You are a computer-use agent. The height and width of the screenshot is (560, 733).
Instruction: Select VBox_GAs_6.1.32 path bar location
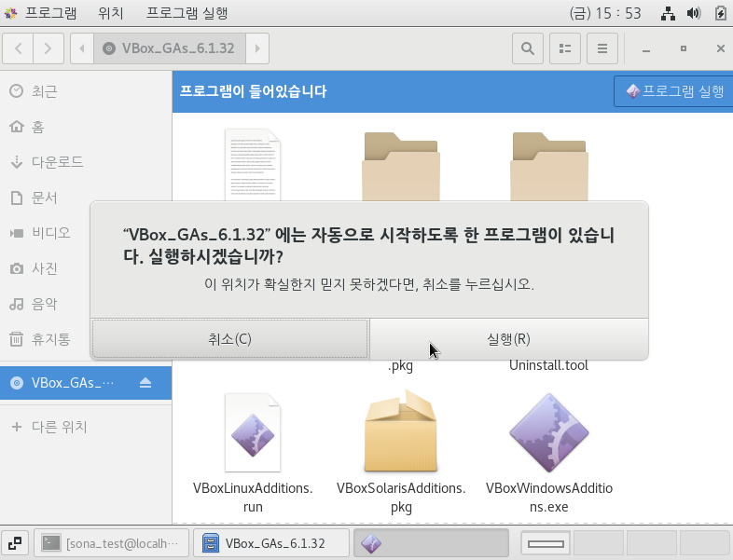click(170, 48)
